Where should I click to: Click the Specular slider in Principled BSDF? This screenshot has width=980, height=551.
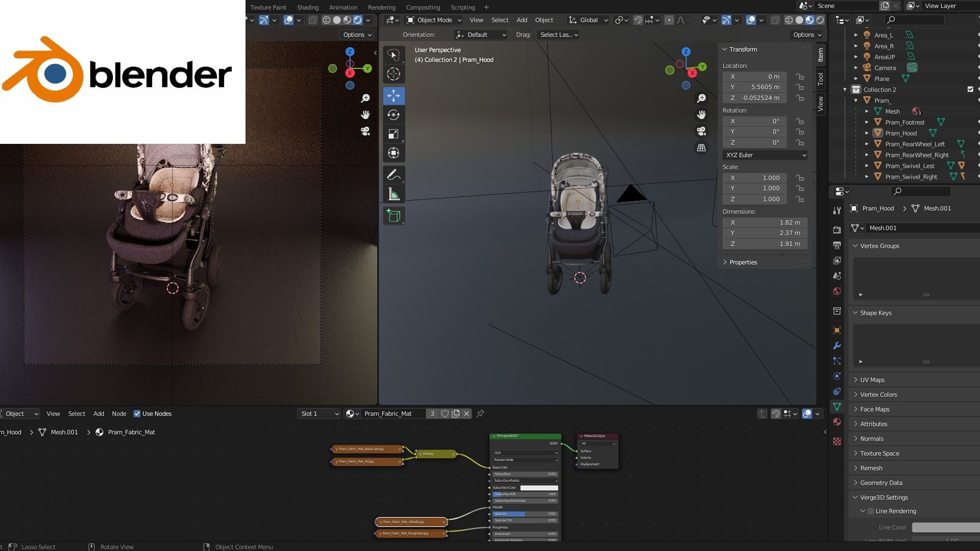coord(525,514)
